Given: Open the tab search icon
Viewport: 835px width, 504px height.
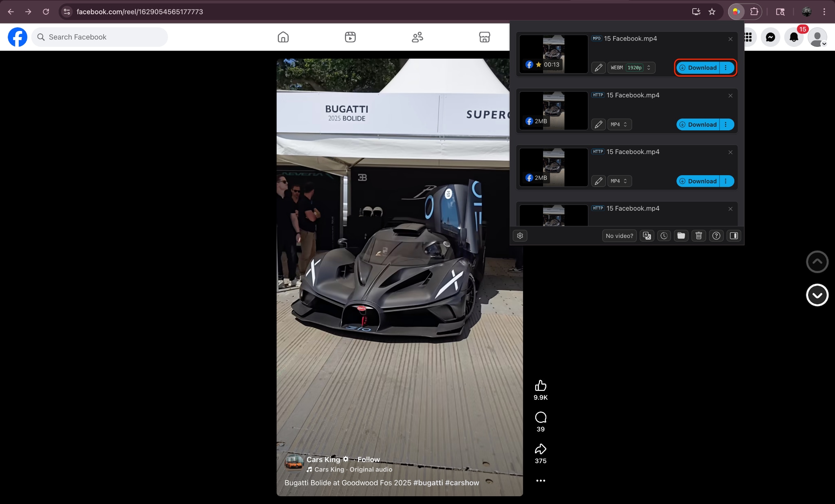Looking at the screenshot, I should tap(780, 12).
